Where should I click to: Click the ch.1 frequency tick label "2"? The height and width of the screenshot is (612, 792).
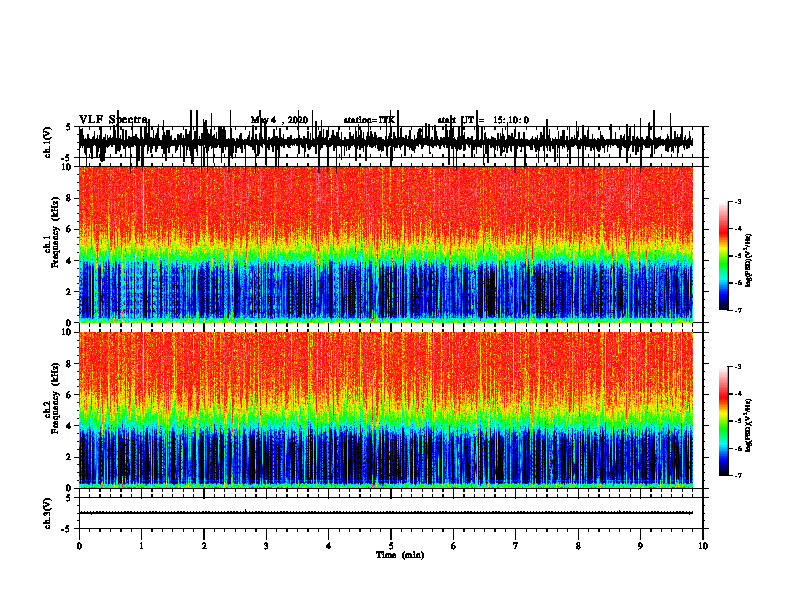point(69,292)
